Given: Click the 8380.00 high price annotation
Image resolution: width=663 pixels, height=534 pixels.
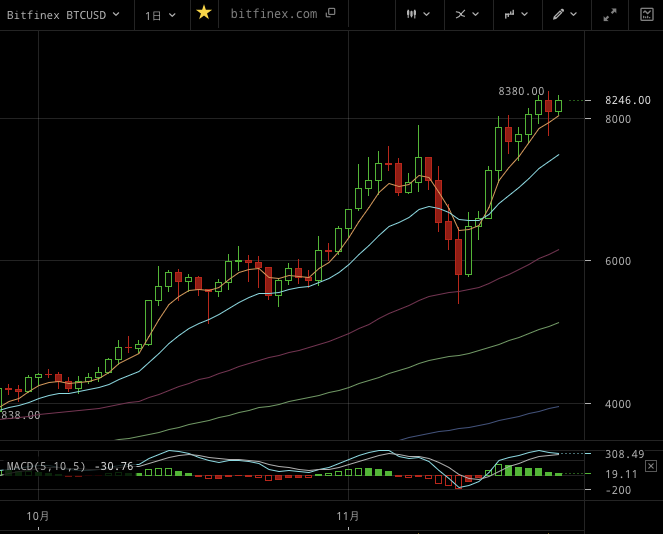Looking at the screenshot, I should [x=521, y=91].
